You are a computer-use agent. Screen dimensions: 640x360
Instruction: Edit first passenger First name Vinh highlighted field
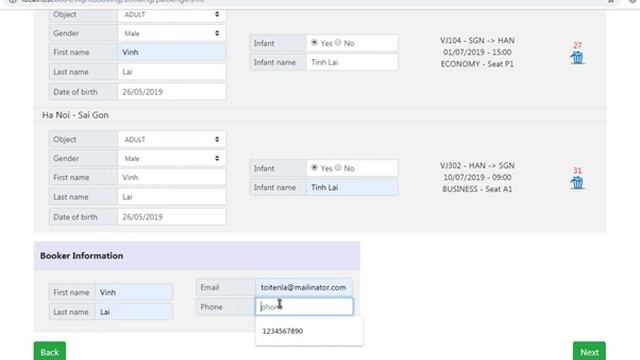coord(171,52)
